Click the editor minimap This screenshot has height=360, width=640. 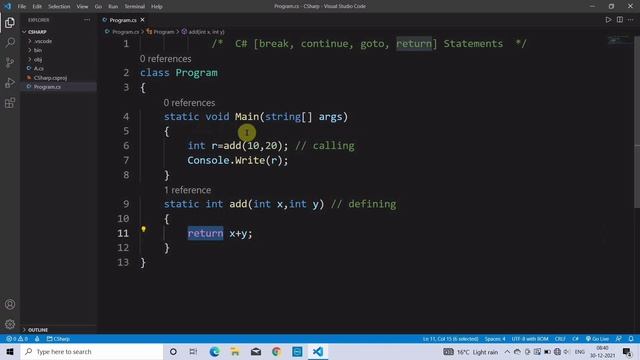[x=619, y=40]
